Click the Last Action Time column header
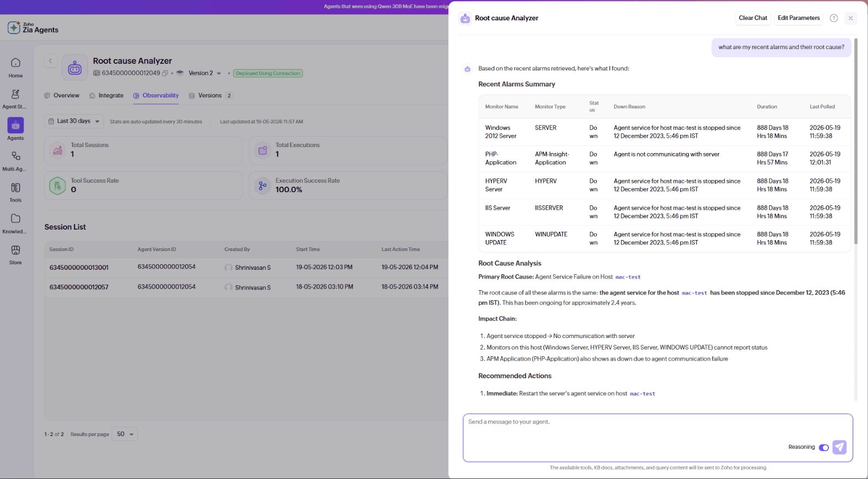The height and width of the screenshot is (479, 868). pos(401,249)
